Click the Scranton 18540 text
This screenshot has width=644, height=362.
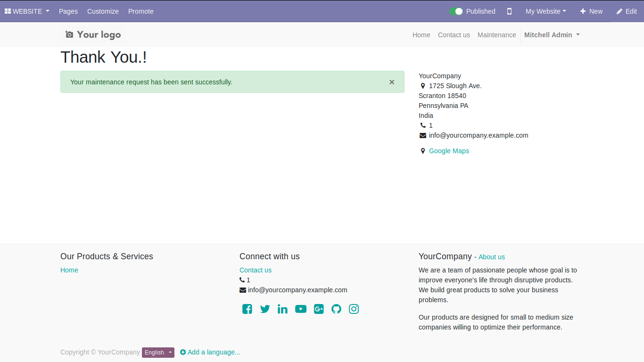(442, 96)
